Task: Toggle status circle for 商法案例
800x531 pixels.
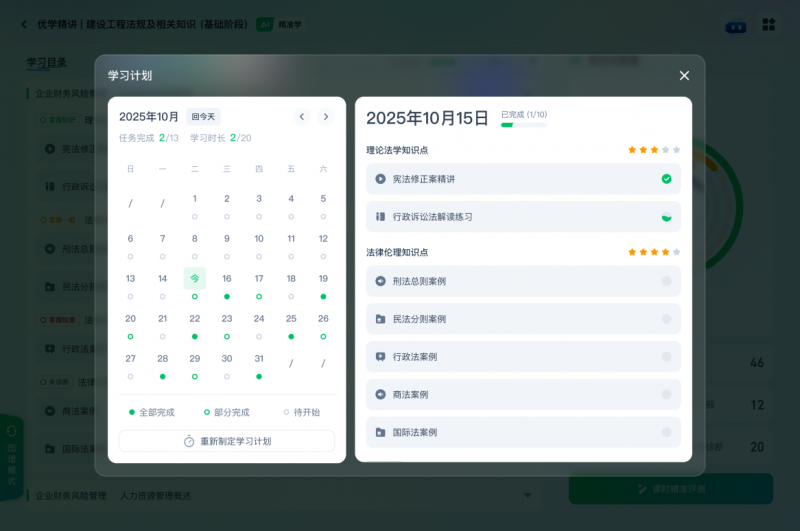Action: (666, 394)
